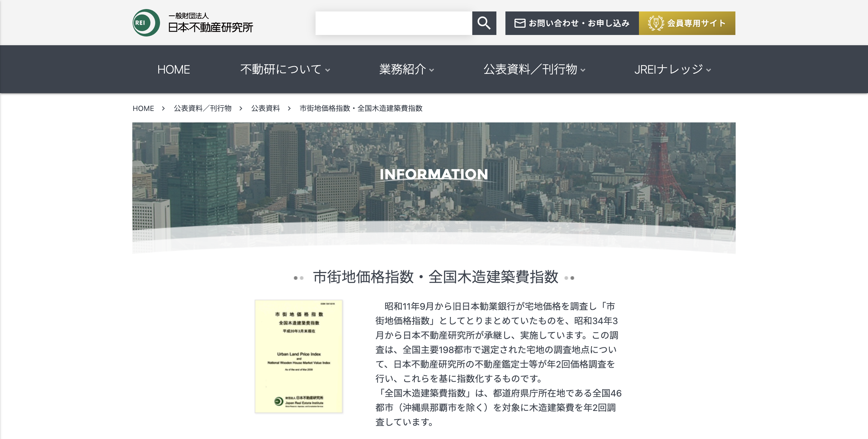Click the gold laurel emblem icon
The width and height of the screenshot is (868, 439).
click(656, 23)
